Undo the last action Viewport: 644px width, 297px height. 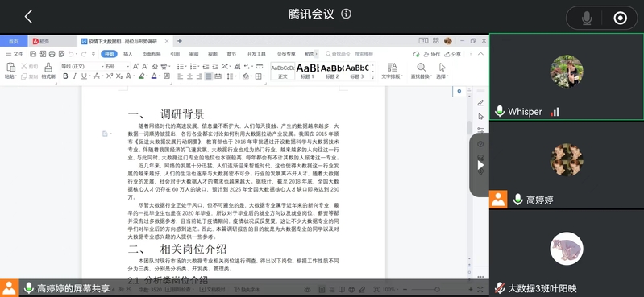(x=71, y=54)
